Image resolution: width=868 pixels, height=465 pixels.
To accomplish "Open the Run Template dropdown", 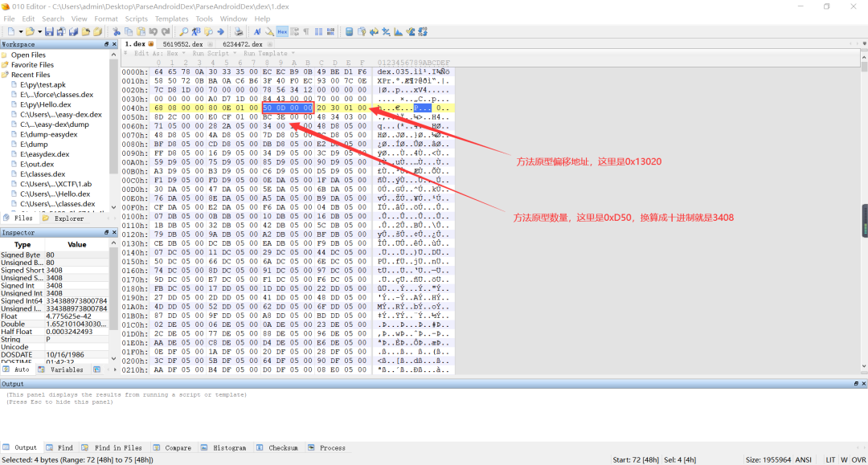I will coord(269,54).
